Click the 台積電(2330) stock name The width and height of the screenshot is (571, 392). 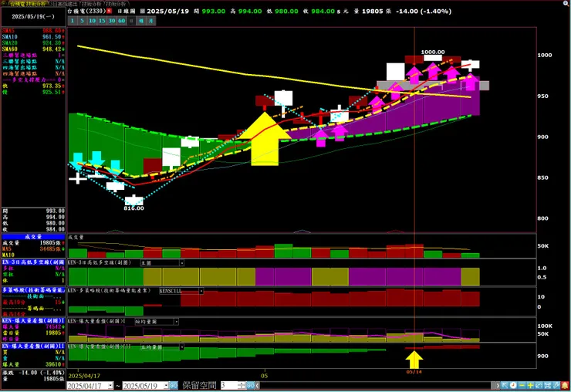86,11
